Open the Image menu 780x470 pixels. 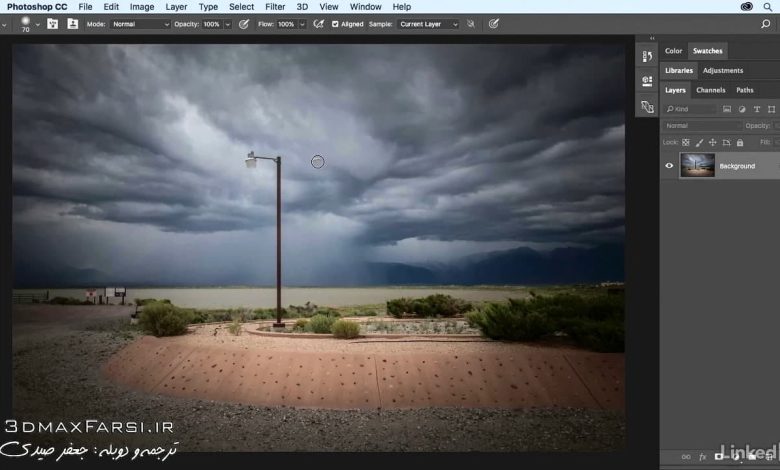tap(142, 6)
